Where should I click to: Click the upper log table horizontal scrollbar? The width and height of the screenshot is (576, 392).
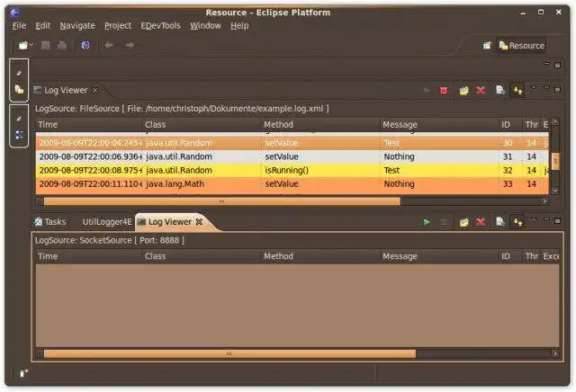tap(222, 201)
